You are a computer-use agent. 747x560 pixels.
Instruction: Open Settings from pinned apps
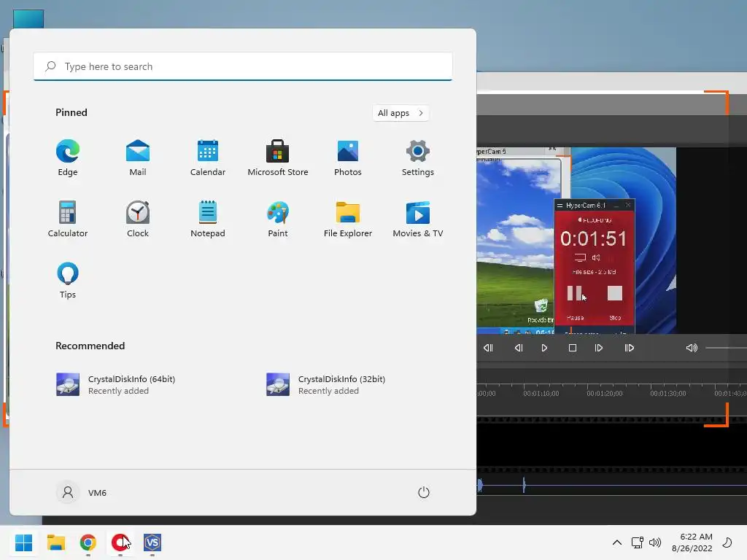(418, 158)
